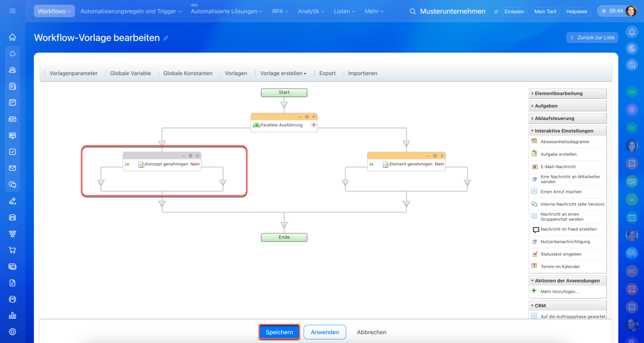
Task: Click the home icon in left sidebar
Action: coord(13,37)
